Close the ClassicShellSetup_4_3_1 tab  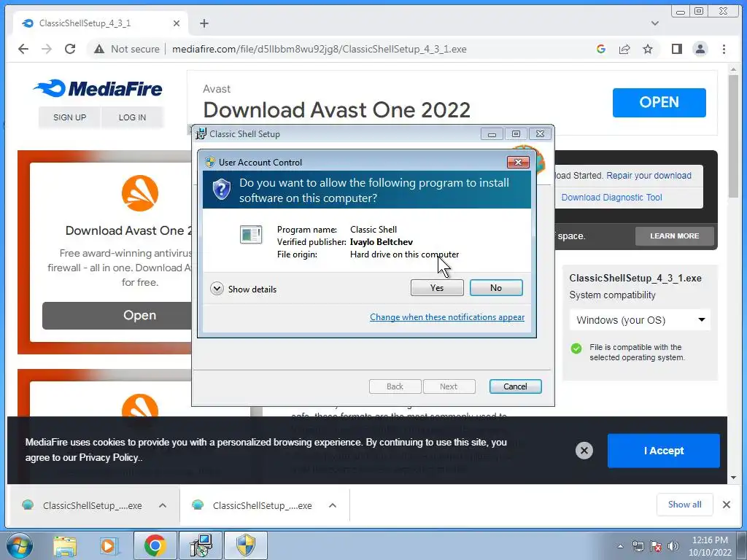[x=177, y=23]
